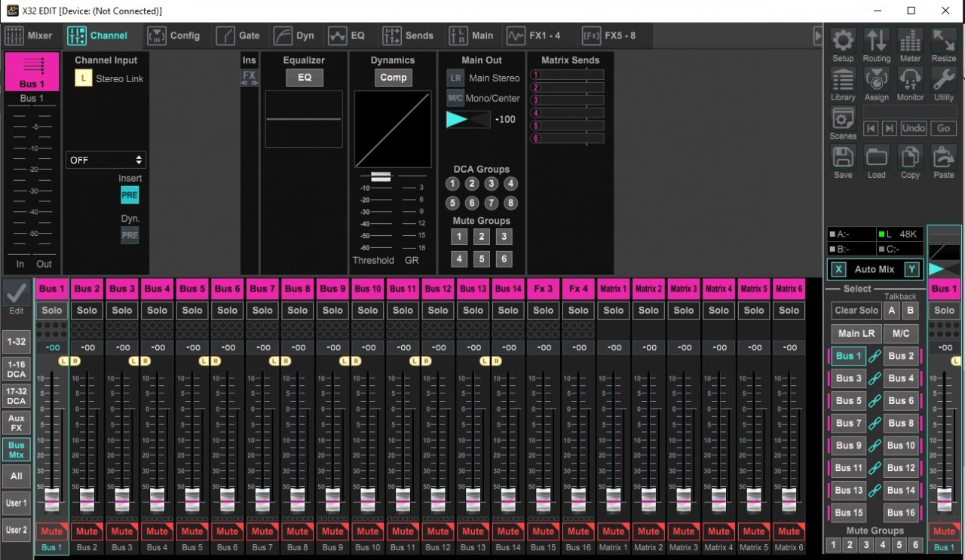Open the Setup gear icon

[x=843, y=40]
